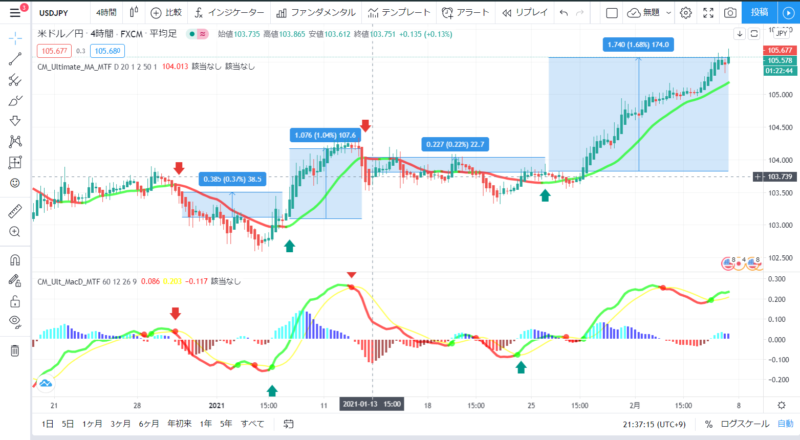Select the chart layout square icon
The image size is (800, 440).
click(612, 13)
